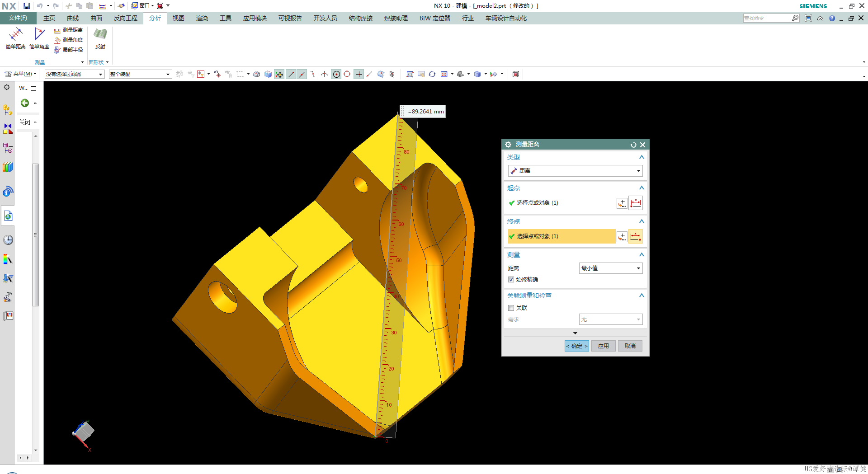Open the 没有选择过滤器 selection filter dropdown
The image size is (868, 474).
[x=74, y=74]
